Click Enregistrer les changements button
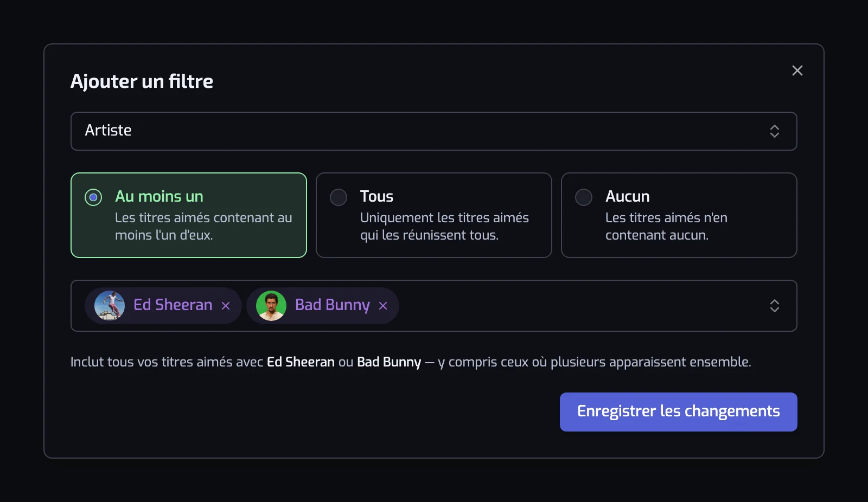This screenshot has width=868, height=502. [679, 412]
